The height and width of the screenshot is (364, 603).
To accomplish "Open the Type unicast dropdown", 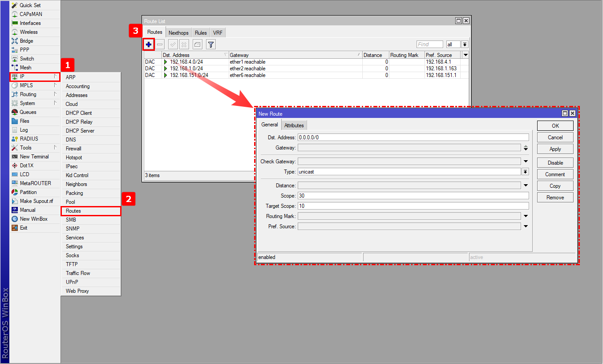I will click(x=526, y=172).
